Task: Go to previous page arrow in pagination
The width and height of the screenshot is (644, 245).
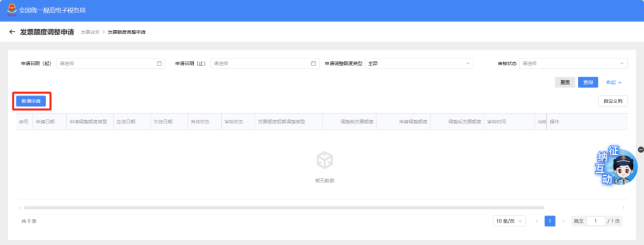Action: pos(537,221)
